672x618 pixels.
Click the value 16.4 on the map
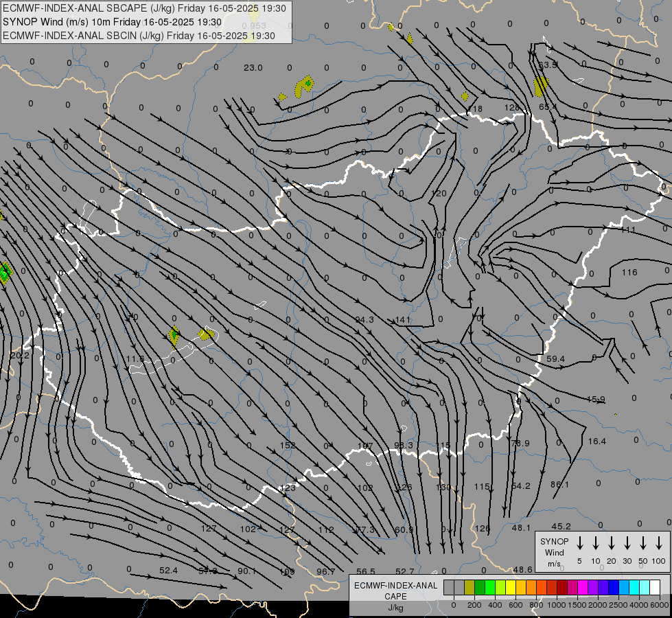point(597,442)
